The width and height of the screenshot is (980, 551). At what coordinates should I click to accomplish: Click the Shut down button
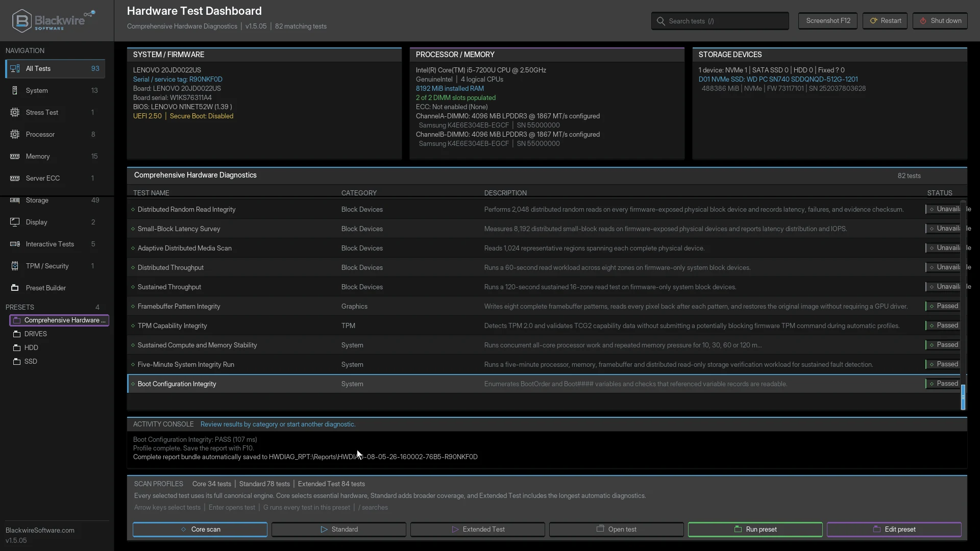[x=940, y=21]
